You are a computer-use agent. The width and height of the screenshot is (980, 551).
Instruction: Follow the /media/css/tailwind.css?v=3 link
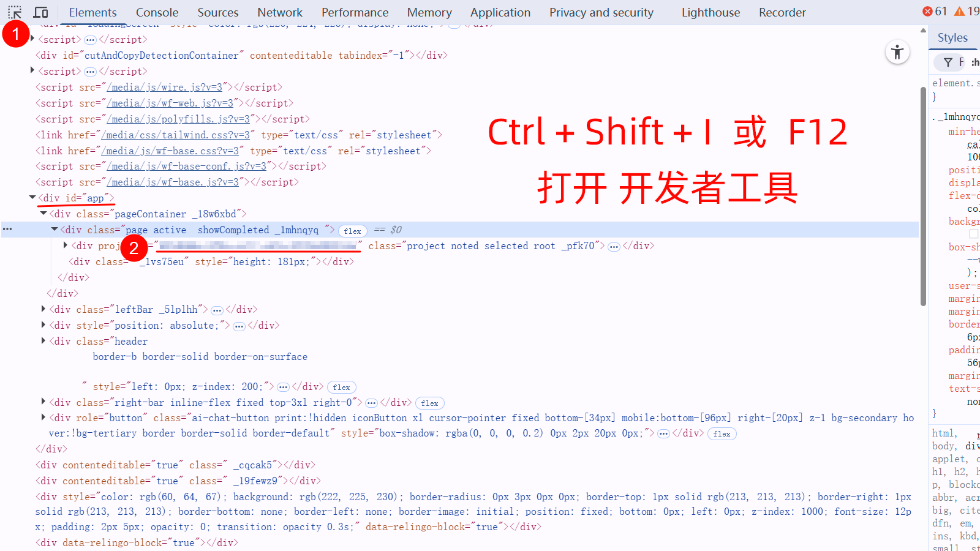pyautogui.click(x=176, y=135)
